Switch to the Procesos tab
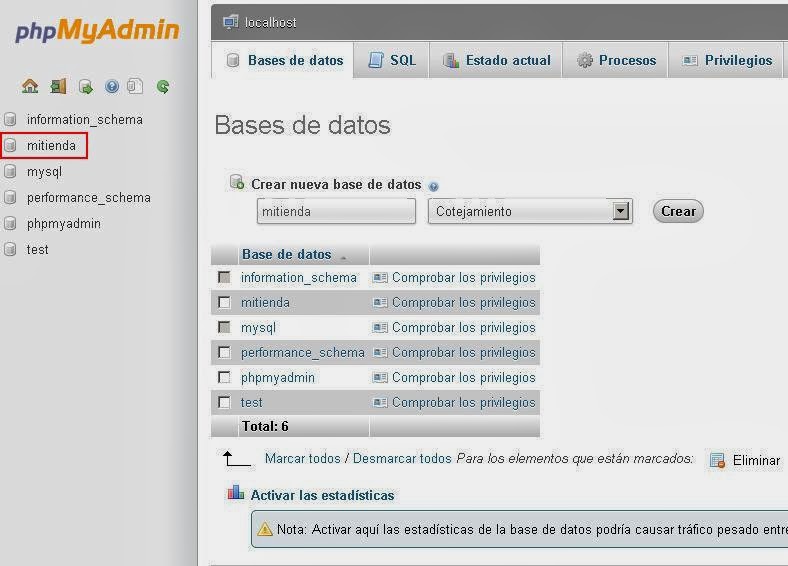788x566 pixels. coord(616,60)
